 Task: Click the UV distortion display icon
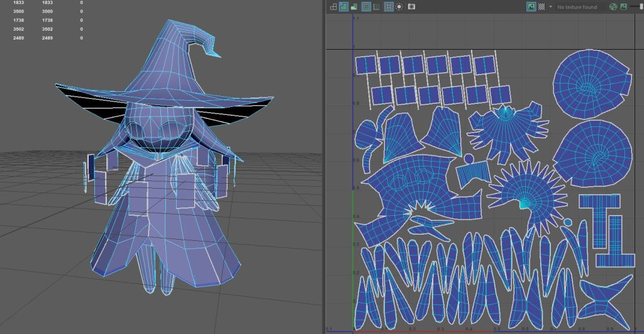(353, 6)
